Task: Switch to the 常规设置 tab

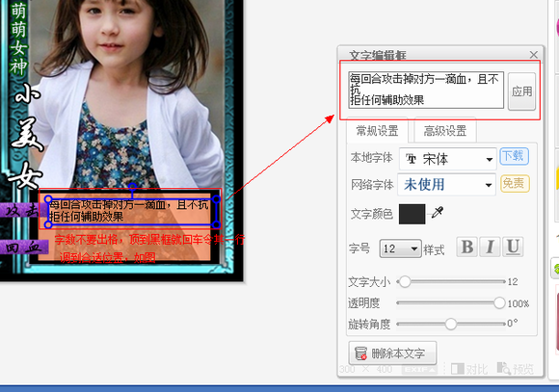Action: pyautogui.click(x=377, y=131)
